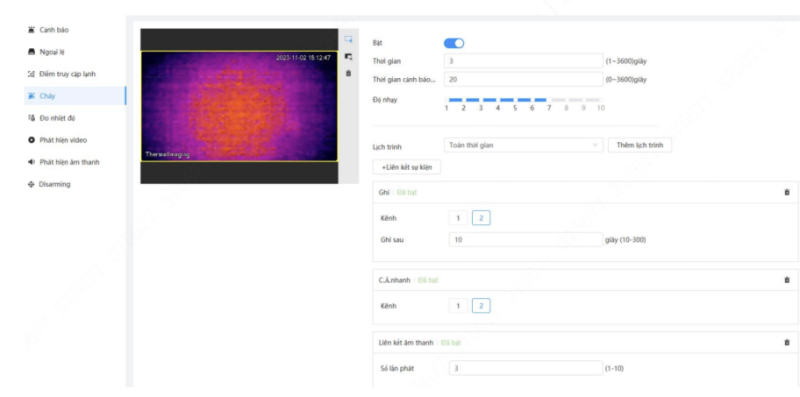
Task: Select Điểm truy cập lạnh menu item
Action: coord(61,74)
